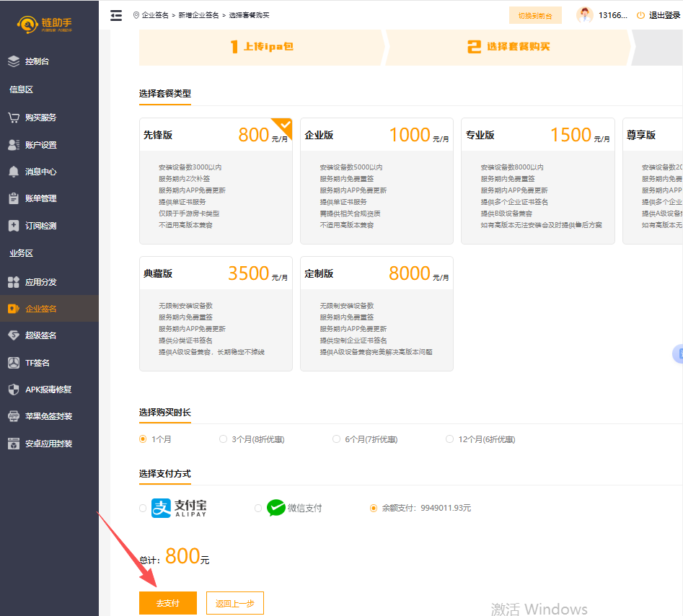Open 应用分发 grid icon
The width and height of the screenshot is (683, 616).
pos(14,282)
